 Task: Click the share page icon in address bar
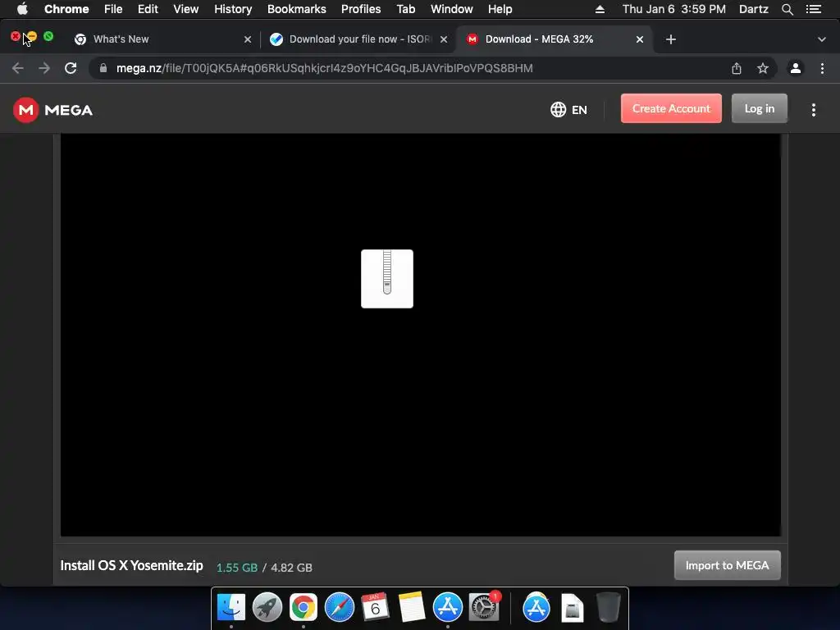coord(736,68)
